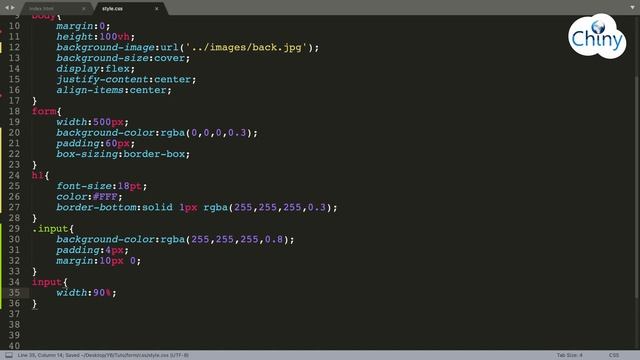The image size is (640, 360).
Task: Open Tab Size setting in status bar
Action: click(x=569, y=355)
